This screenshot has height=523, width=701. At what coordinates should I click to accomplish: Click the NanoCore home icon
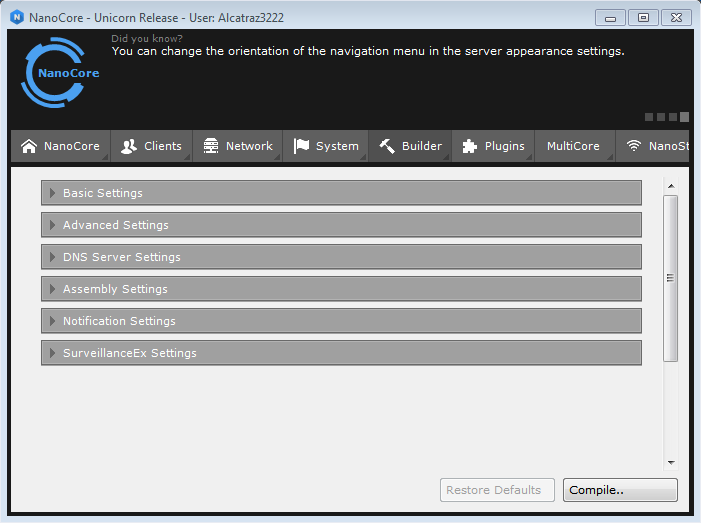point(29,146)
